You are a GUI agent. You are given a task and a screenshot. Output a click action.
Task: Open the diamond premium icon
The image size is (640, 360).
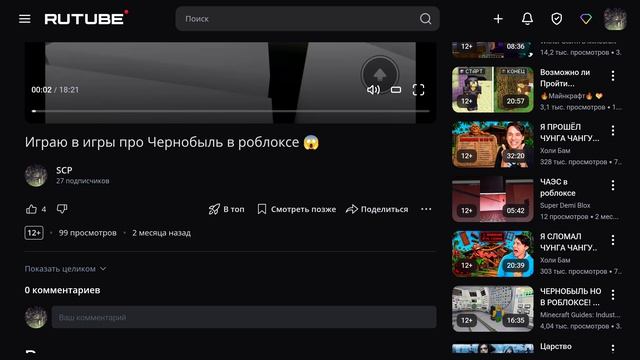[x=586, y=19]
